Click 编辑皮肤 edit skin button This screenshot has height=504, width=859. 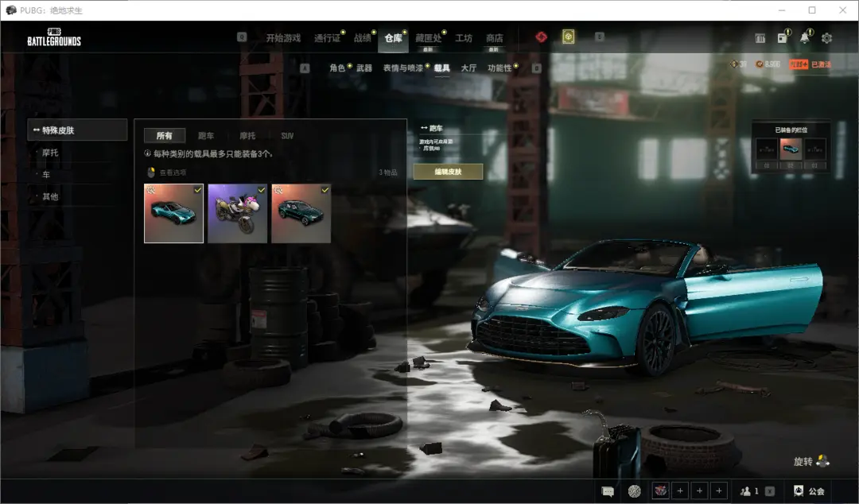coord(448,172)
